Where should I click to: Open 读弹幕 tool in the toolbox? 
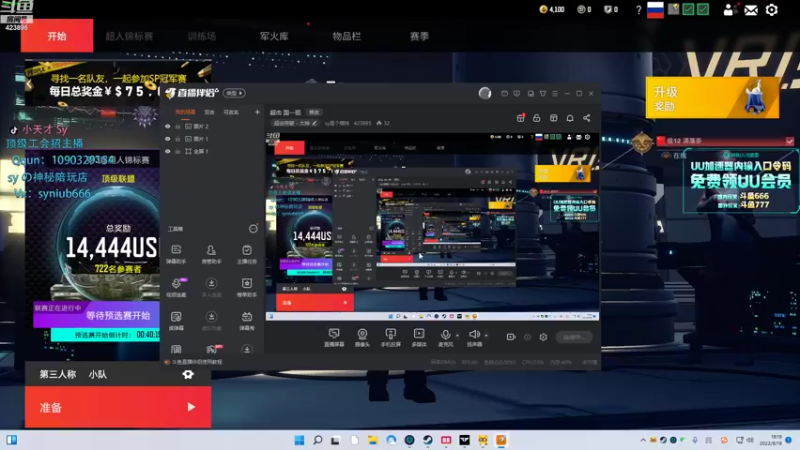pyautogui.click(x=176, y=320)
